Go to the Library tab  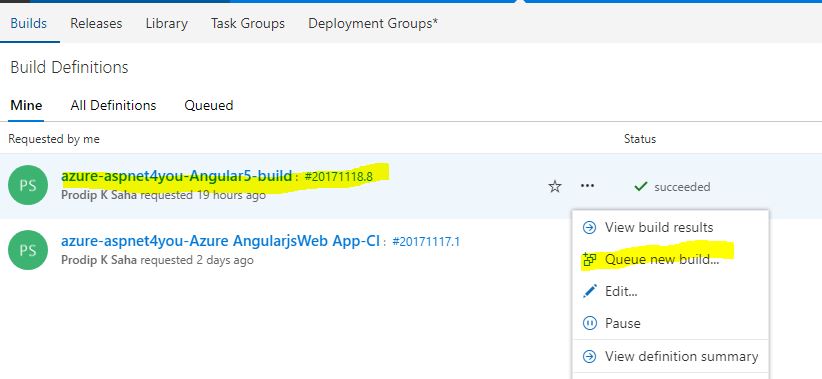click(x=167, y=24)
